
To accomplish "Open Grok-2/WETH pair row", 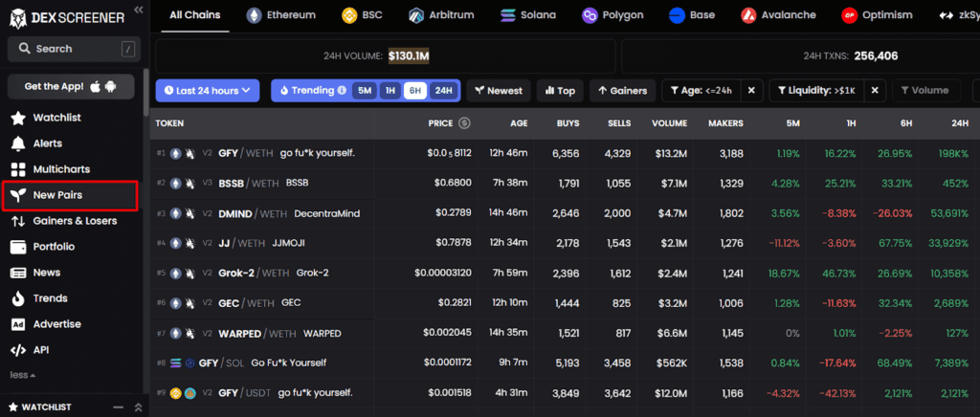I will tap(565, 273).
